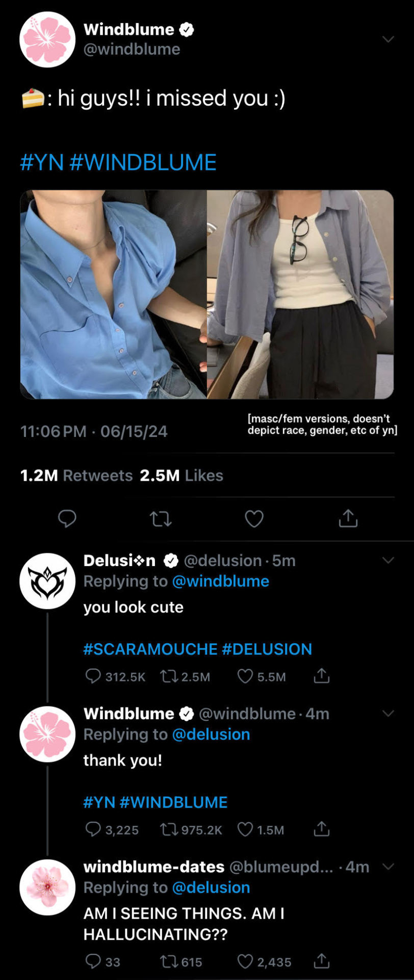
Task: Open options chevron on main tweet
Action: click(x=388, y=40)
